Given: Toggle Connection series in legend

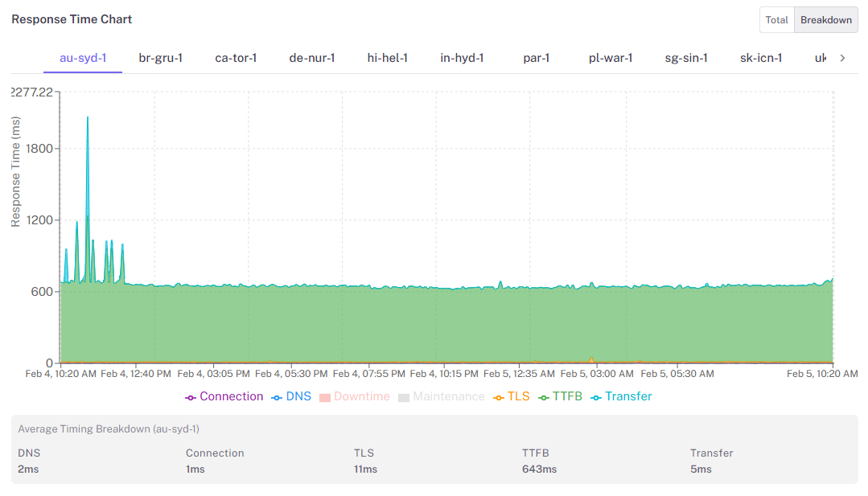Looking at the screenshot, I should pos(224,396).
